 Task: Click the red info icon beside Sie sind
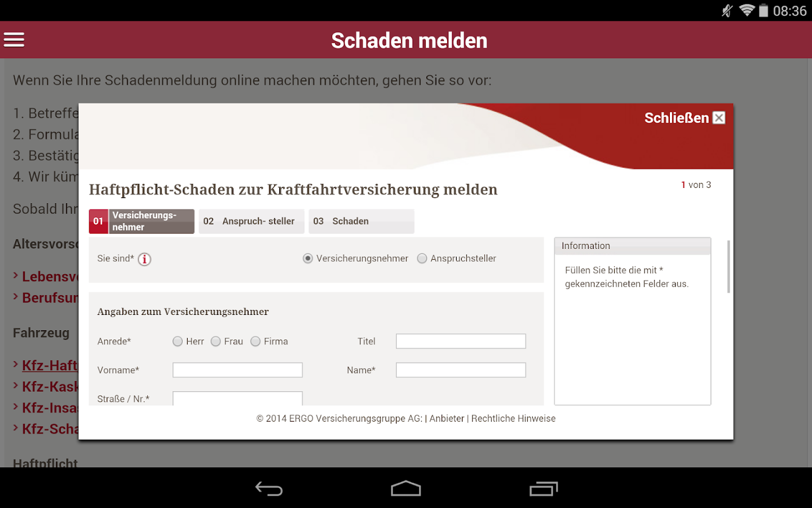click(x=144, y=259)
